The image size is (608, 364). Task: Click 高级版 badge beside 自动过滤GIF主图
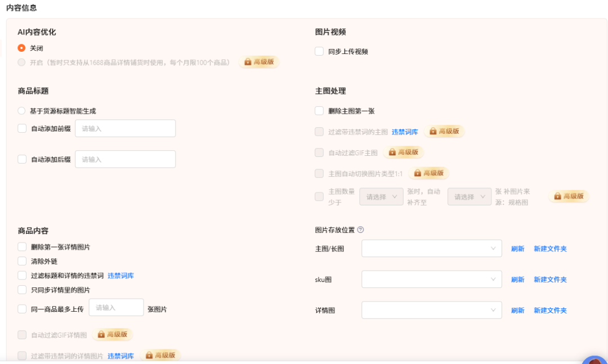(404, 152)
